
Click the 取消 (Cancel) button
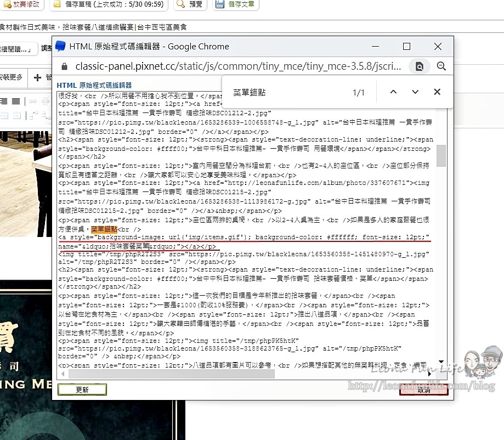point(423,390)
